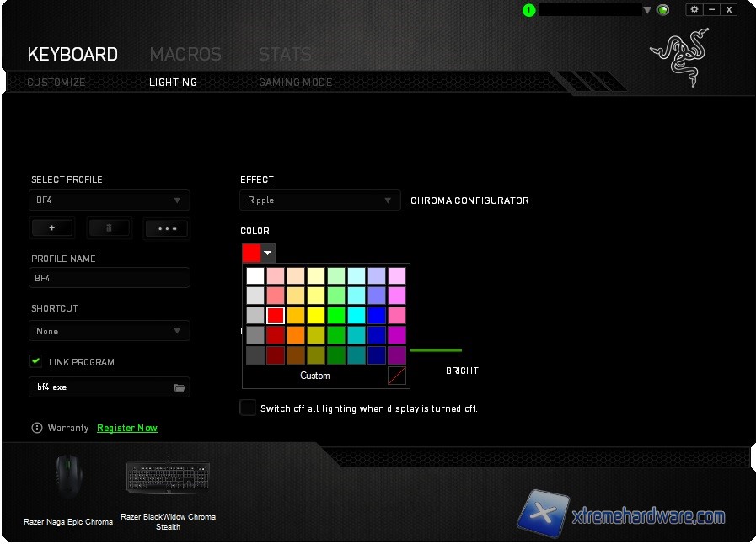
Task: Switch to the Macros tab
Action: click(185, 55)
